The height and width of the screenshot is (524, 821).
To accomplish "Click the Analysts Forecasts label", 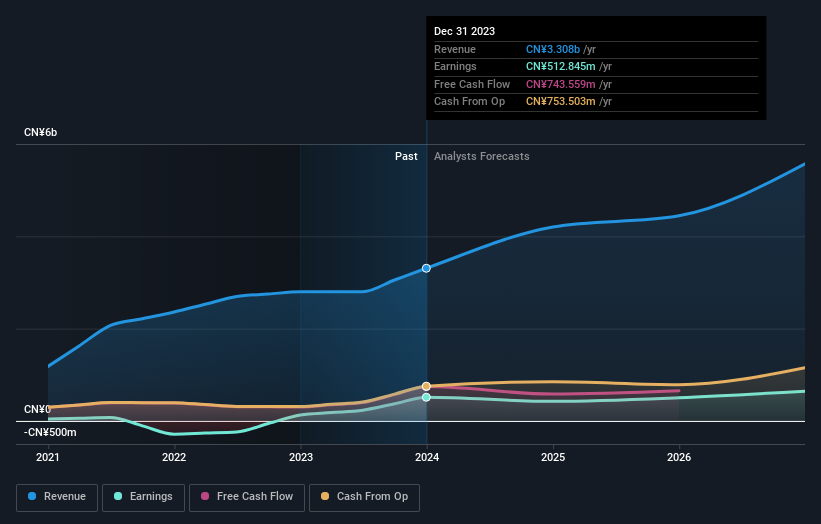I will (482, 157).
